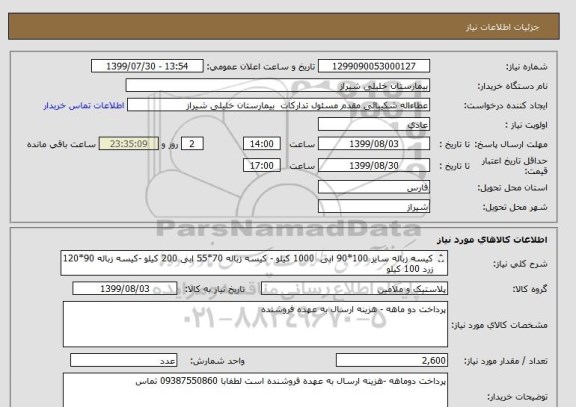Open the اطلاعات تماس خریدار link

pyautogui.click(x=84, y=106)
